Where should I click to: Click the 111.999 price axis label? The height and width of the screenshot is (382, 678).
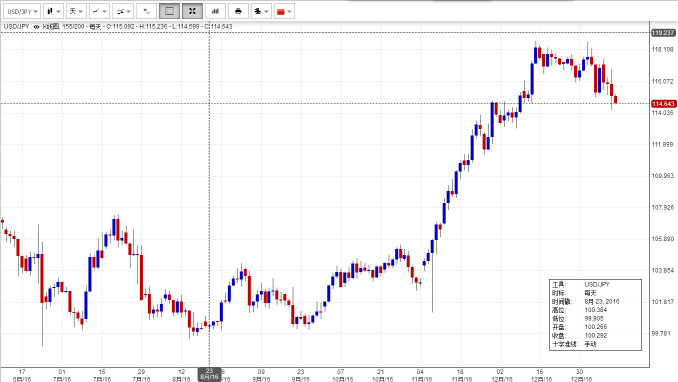point(662,144)
